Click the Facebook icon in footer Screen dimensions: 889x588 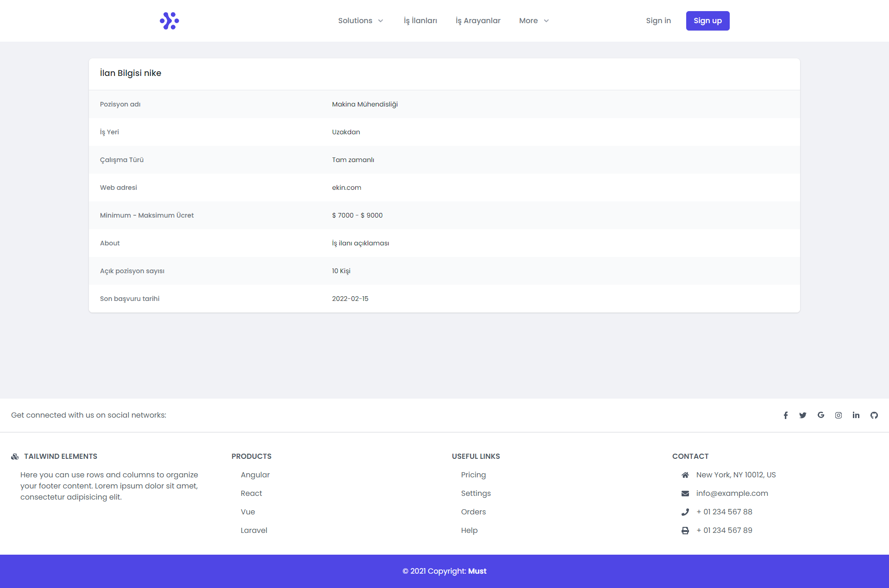click(x=785, y=415)
